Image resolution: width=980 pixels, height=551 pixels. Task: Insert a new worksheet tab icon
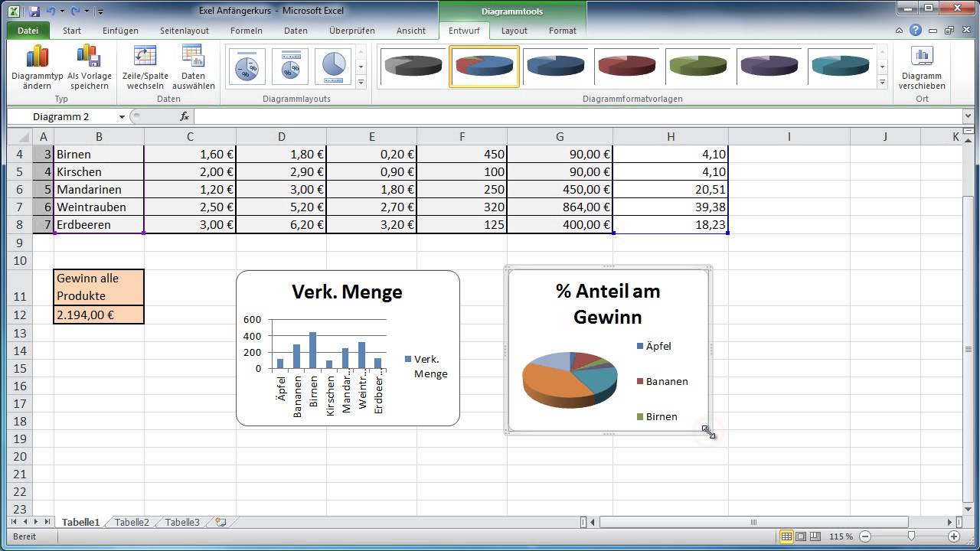[x=220, y=522]
